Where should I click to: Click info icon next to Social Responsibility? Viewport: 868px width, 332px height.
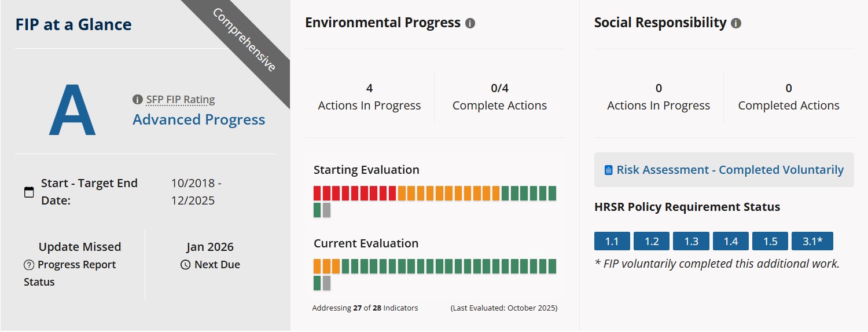pyautogui.click(x=735, y=24)
